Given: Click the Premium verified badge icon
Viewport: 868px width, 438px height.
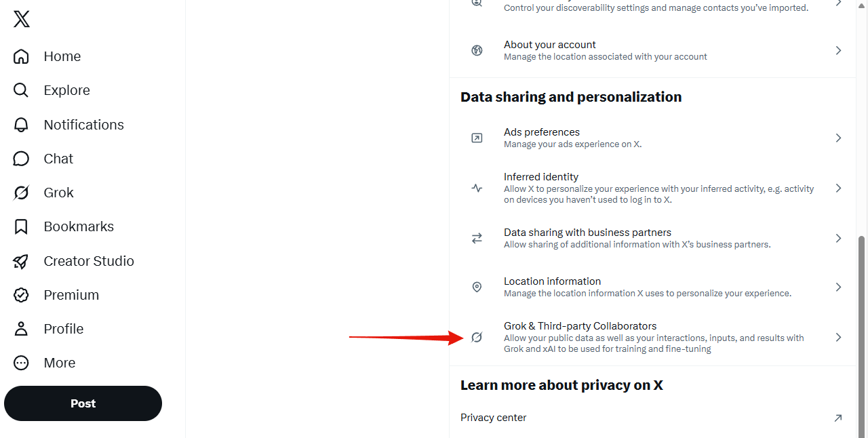Looking at the screenshot, I should click(21, 295).
